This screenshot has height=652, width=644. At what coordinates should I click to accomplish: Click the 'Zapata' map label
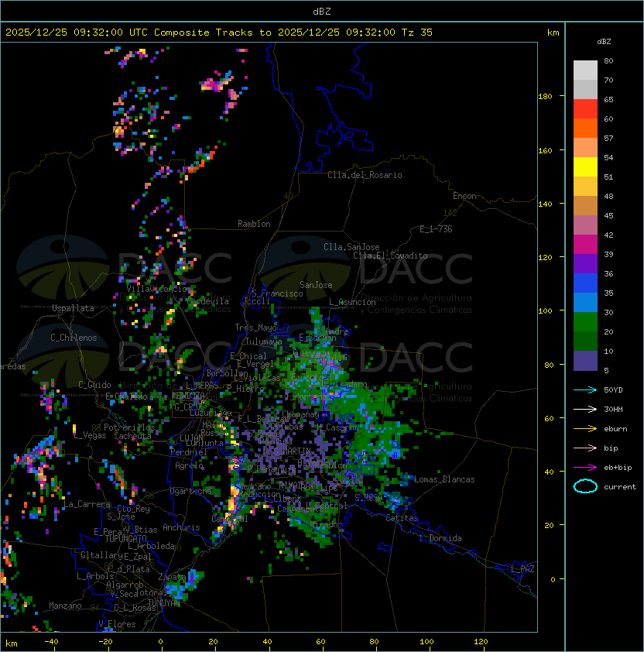(172, 577)
